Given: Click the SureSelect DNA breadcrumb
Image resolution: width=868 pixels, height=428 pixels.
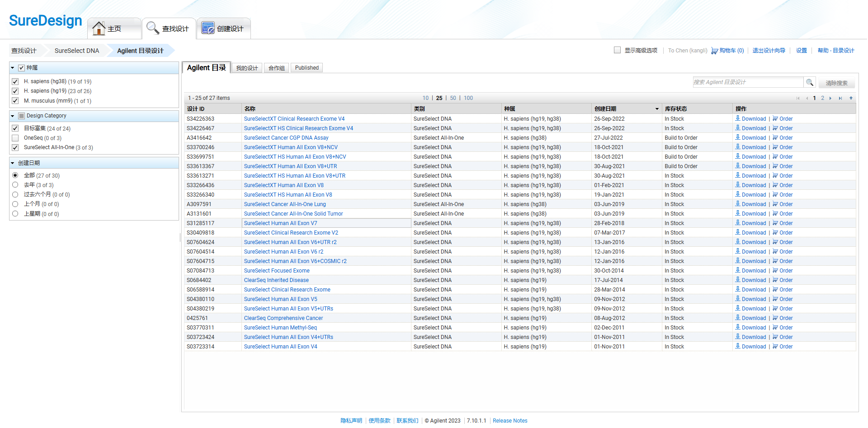Looking at the screenshot, I should (77, 51).
